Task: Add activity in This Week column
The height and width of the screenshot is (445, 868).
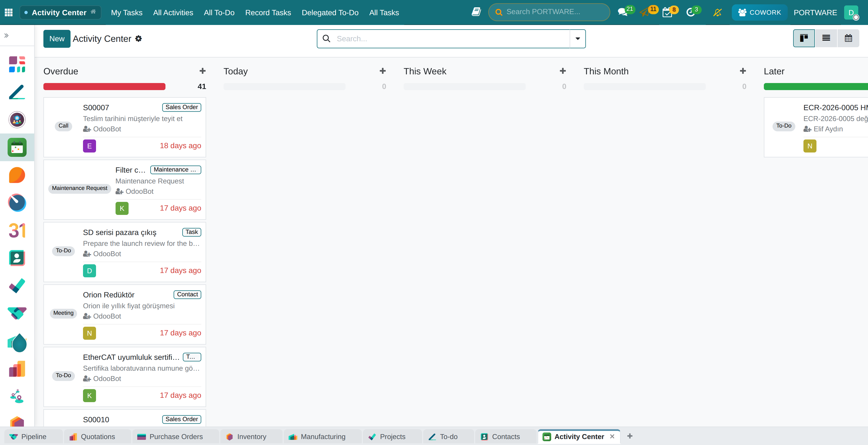Action: coord(563,71)
